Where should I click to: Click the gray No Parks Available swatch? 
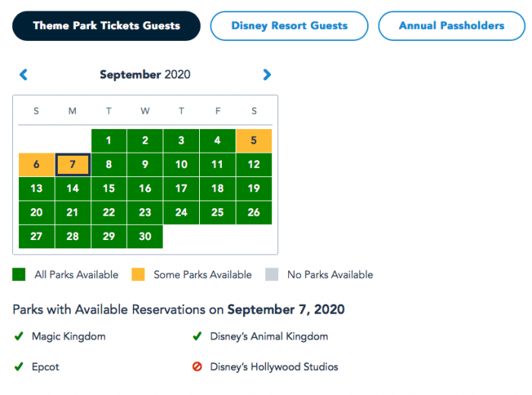[x=271, y=275]
